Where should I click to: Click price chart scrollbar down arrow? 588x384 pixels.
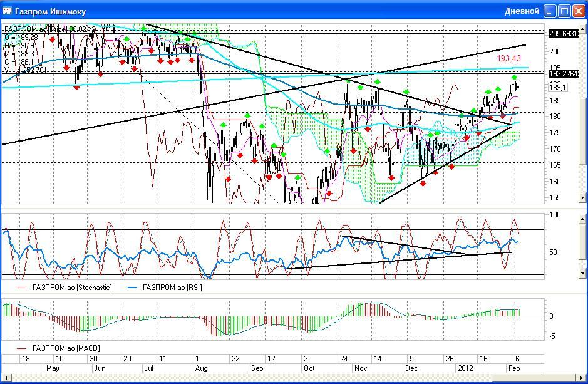pyautogui.click(x=583, y=197)
